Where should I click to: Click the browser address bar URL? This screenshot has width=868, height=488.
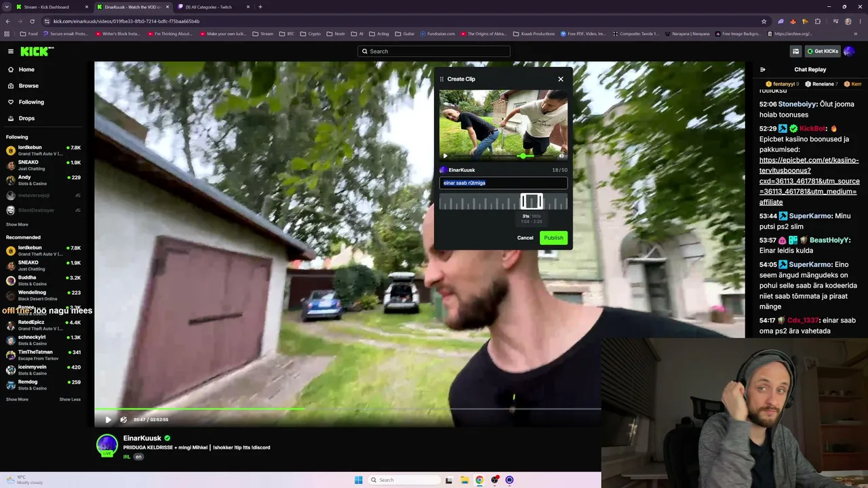tap(126, 21)
